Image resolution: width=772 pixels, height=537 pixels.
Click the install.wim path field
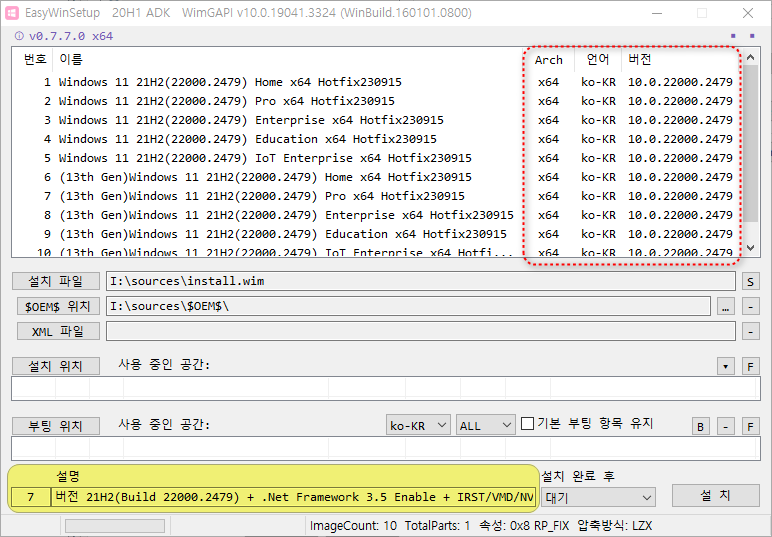point(420,282)
